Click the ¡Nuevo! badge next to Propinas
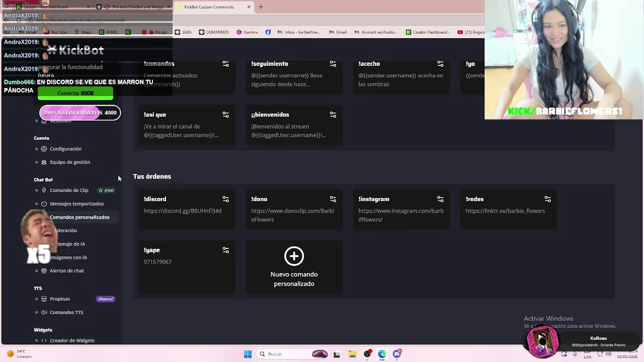 (106, 299)
